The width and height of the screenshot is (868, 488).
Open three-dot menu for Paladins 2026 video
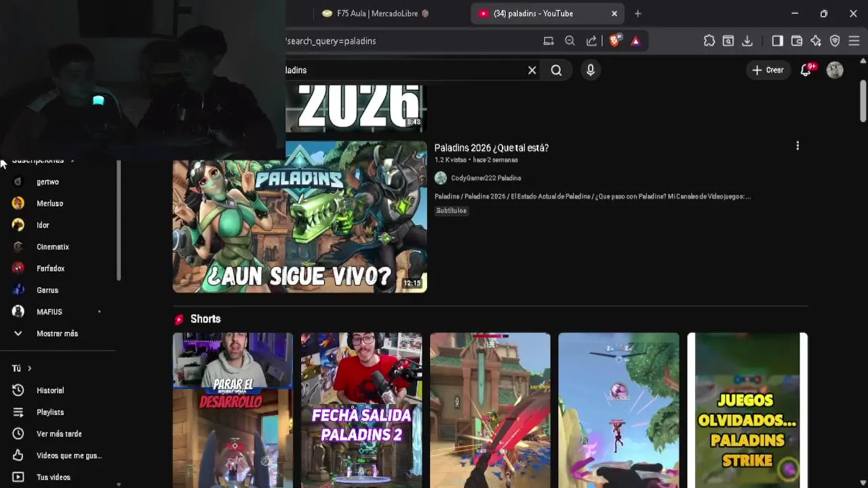797,146
